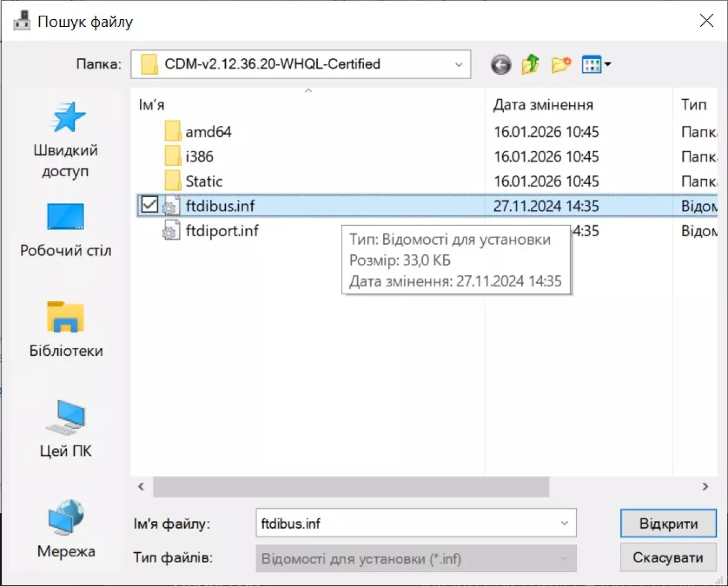The image size is (728, 586).
Task: Open the View menu icon
Action: point(591,65)
